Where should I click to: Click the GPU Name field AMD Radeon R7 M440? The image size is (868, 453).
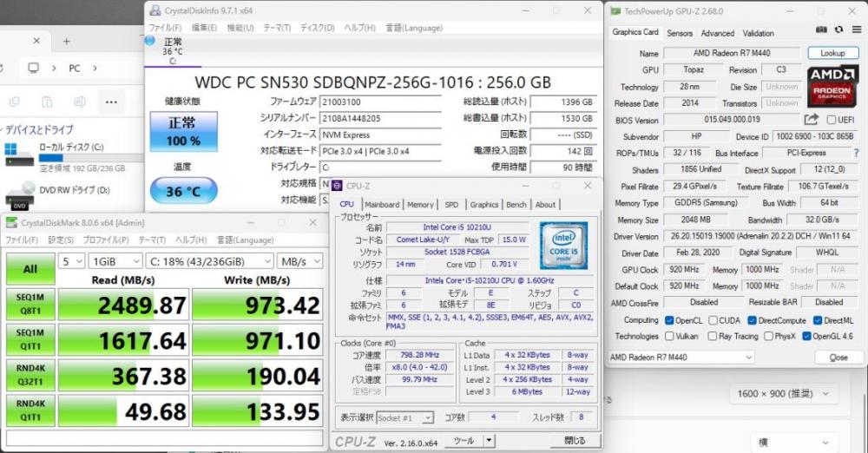coord(732,53)
